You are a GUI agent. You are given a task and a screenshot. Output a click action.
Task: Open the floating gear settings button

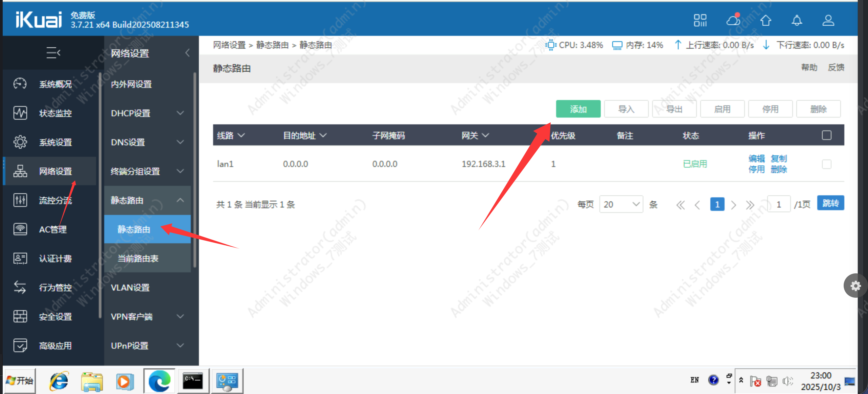(855, 286)
